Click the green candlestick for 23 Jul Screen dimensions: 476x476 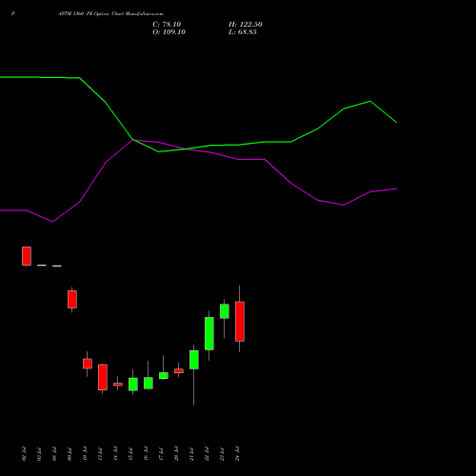[x=225, y=311]
